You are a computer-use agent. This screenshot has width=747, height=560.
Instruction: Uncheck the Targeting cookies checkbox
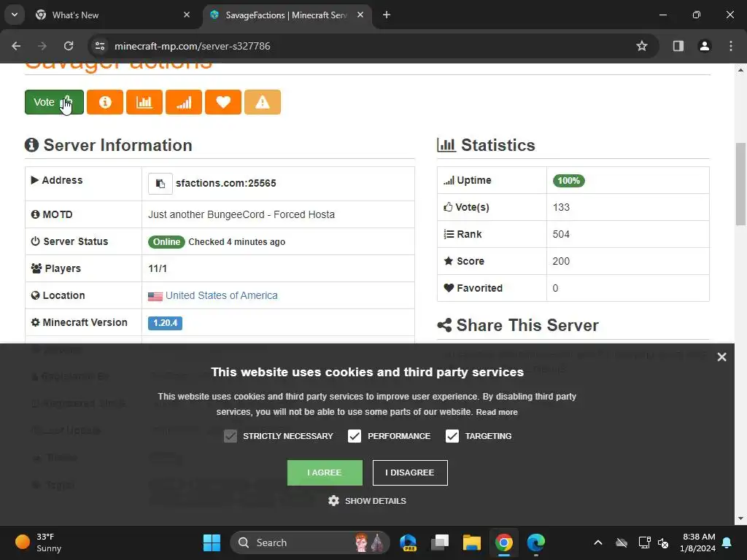tap(452, 436)
